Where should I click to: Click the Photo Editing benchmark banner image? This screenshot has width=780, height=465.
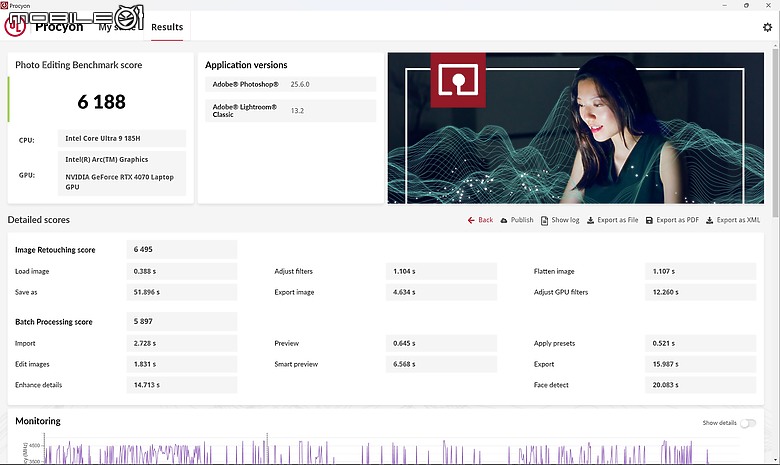(x=576, y=128)
